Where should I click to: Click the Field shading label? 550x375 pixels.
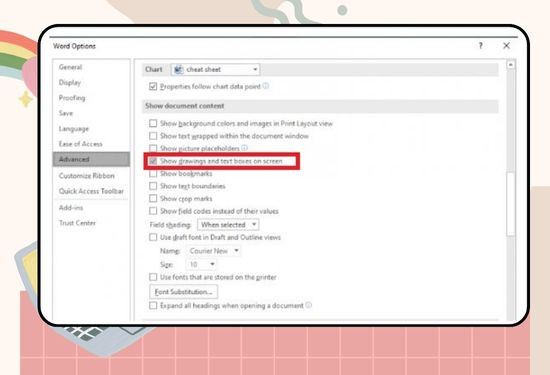[x=170, y=225]
